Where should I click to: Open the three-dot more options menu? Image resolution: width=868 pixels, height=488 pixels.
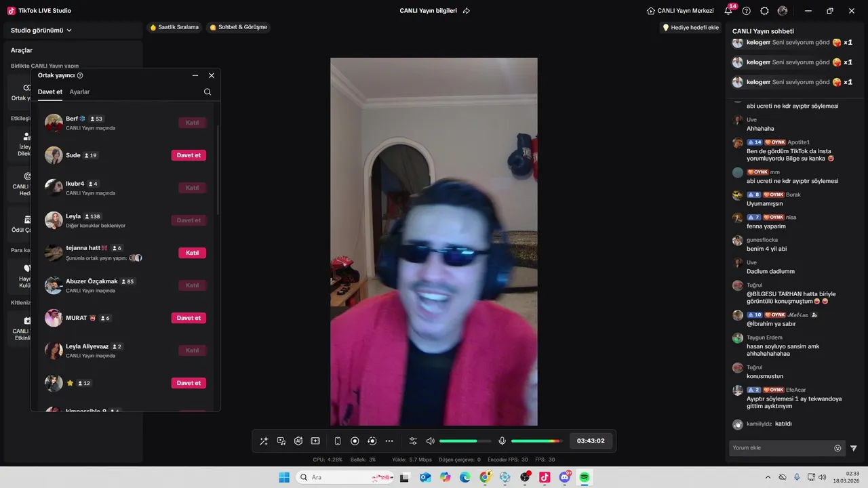tap(389, 441)
